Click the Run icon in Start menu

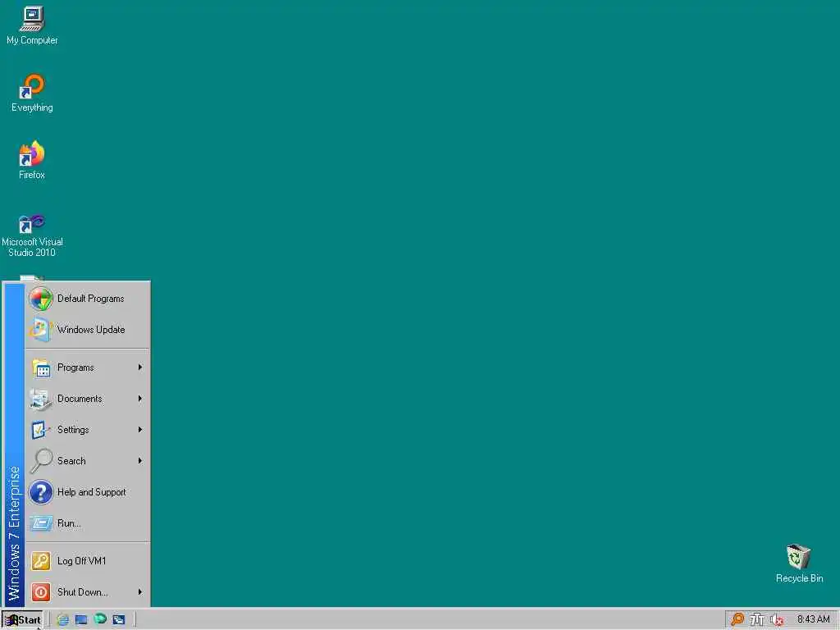[x=41, y=523]
